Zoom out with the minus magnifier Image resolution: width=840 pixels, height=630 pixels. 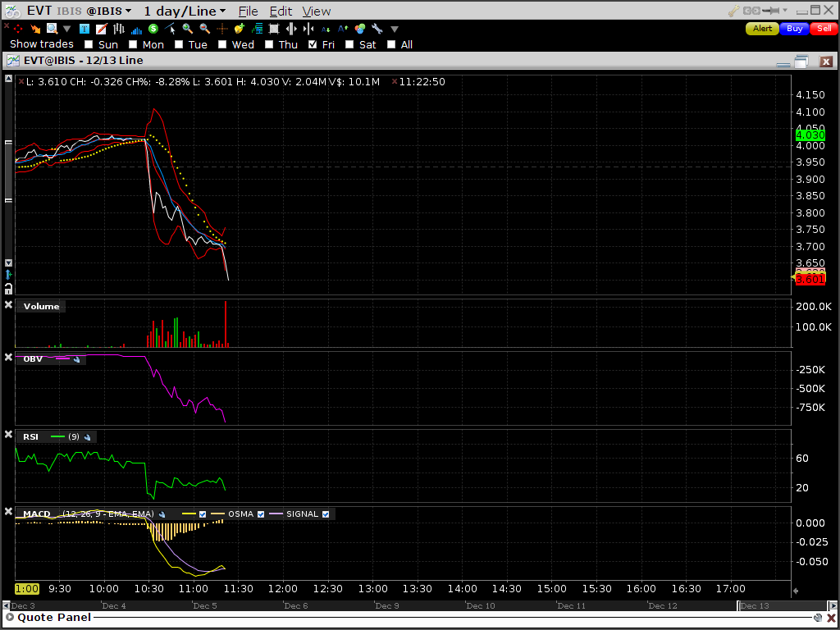pyautogui.click(x=204, y=29)
